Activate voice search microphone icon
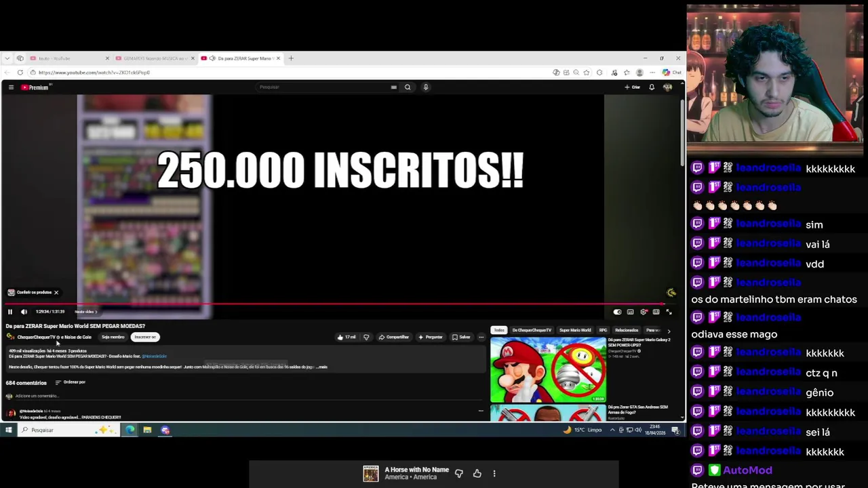The image size is (868, 488). click(x=426, y=87)
